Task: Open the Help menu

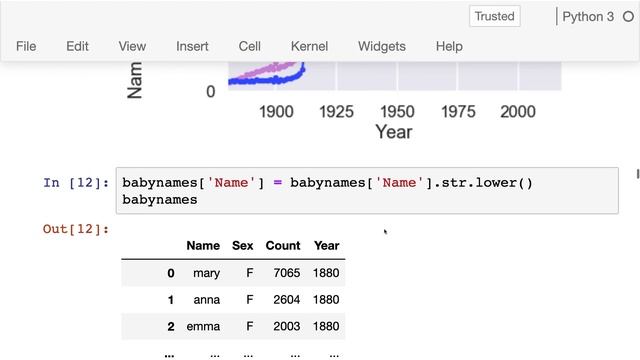Action: pyautogui.click(x=449, y=46)
